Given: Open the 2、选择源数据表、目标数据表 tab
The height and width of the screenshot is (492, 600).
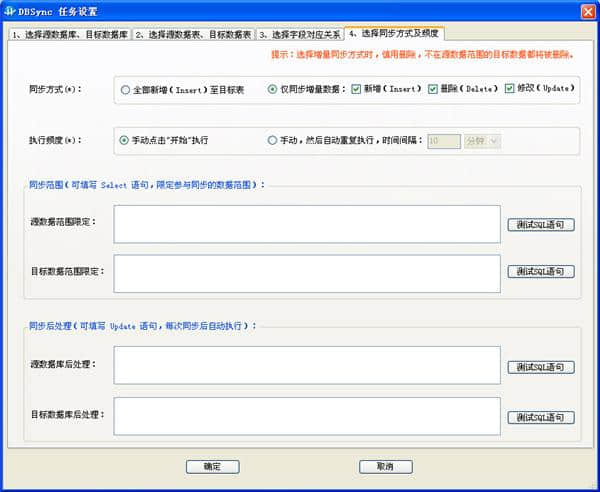Looking at the screenshot, I should pyautogui.click(x=192, y=34).
